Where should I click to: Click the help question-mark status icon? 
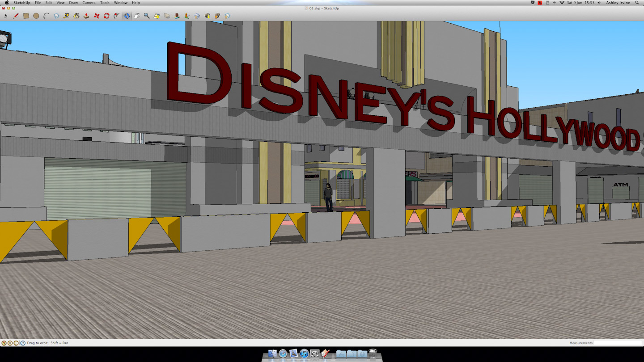pyautogui.click(x=23, y=343)
